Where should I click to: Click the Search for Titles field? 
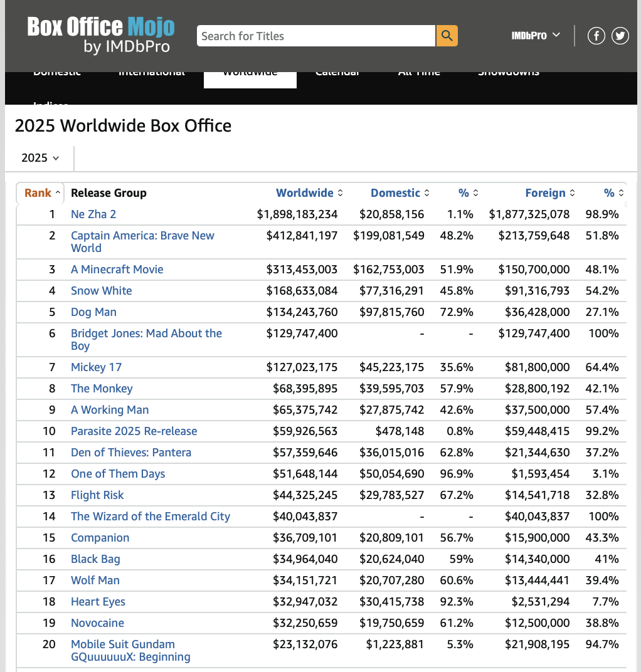pos(315,36)
